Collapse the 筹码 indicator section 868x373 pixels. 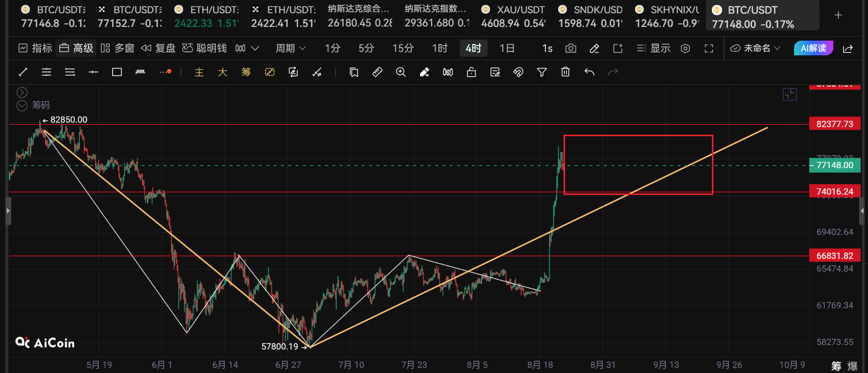[22, 105]
